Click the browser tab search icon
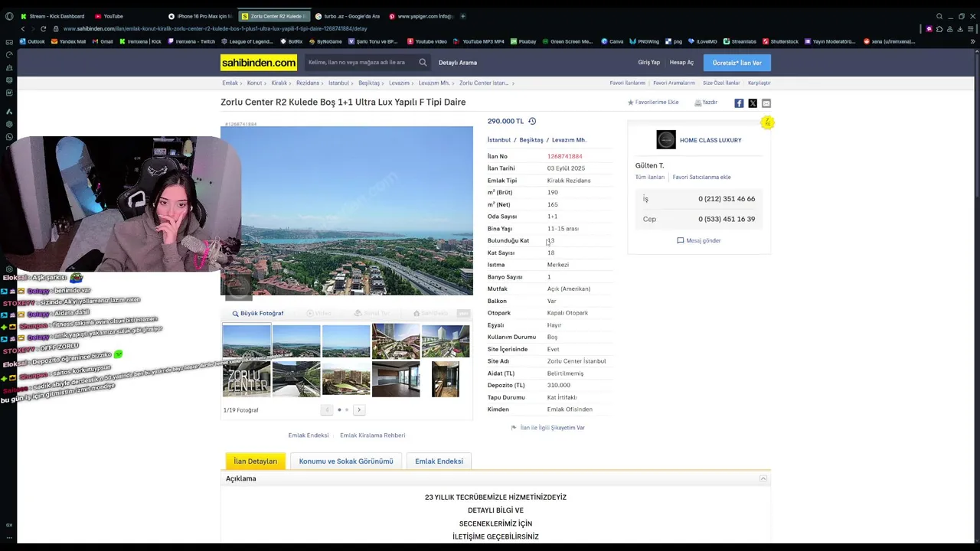 pos(939,16)
